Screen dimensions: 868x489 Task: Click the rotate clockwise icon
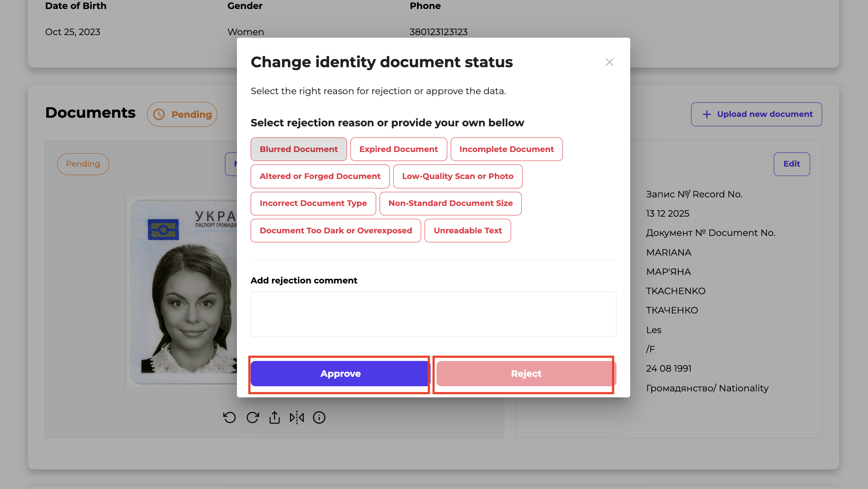click(253, 417)
